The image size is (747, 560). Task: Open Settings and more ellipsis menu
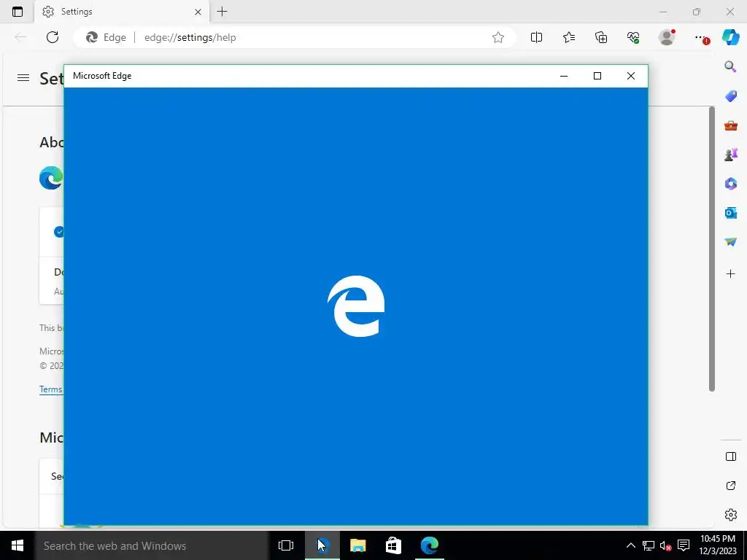[x=700, y=37]
